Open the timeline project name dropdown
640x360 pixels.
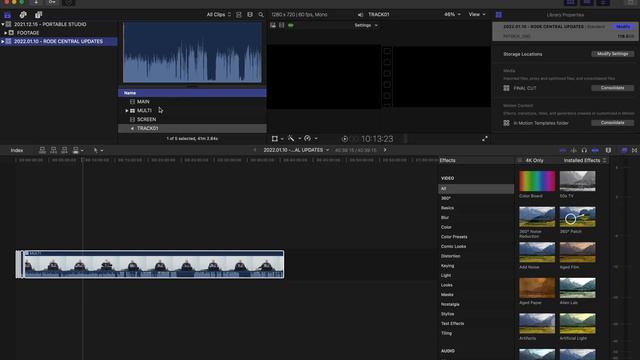click(x=296, y=150)
